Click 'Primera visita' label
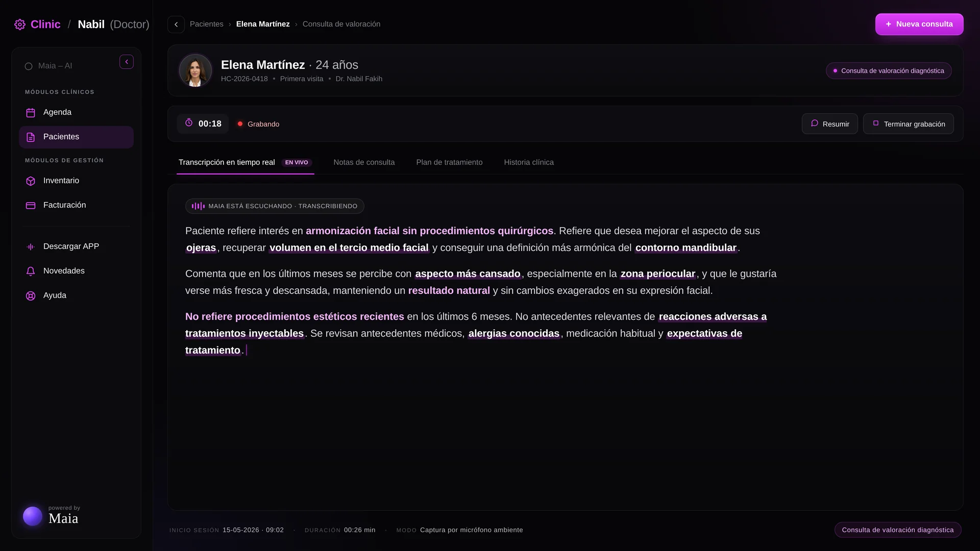 302,79
